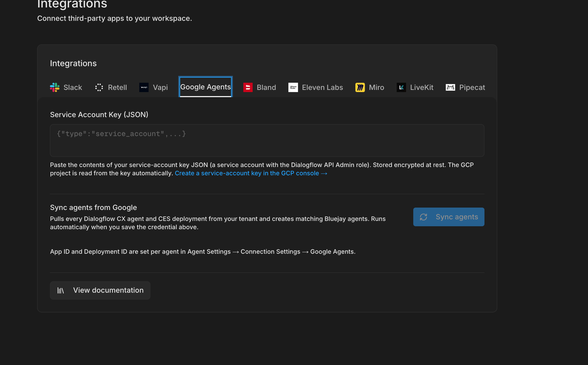Click the Sync agents button text
588x365 pixels.
pyautogui.click(x=457, y=217)
